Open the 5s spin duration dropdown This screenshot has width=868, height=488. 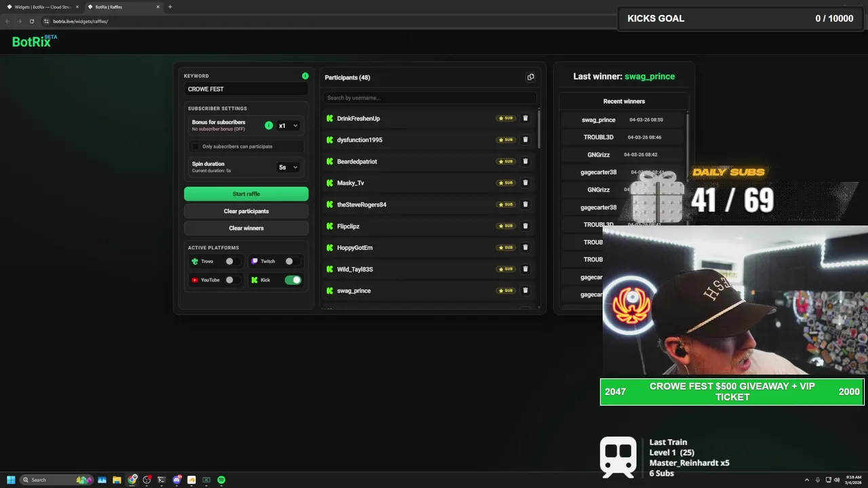point(288,167)
